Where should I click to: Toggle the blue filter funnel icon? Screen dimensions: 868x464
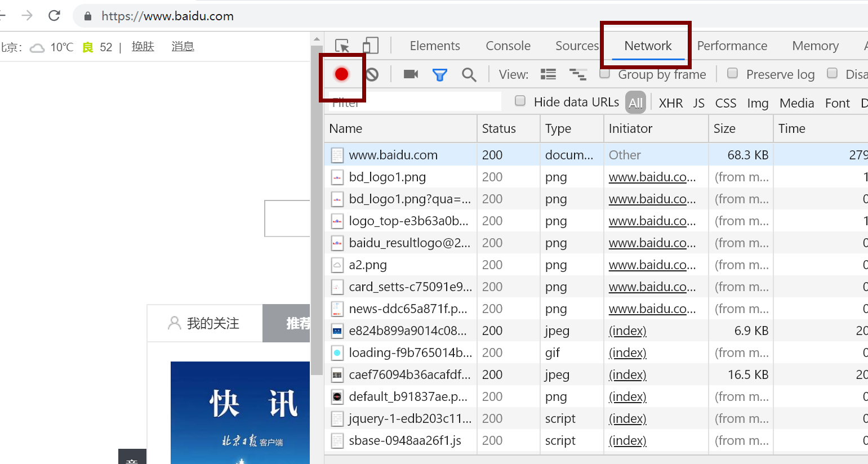(x=440, y=74)
